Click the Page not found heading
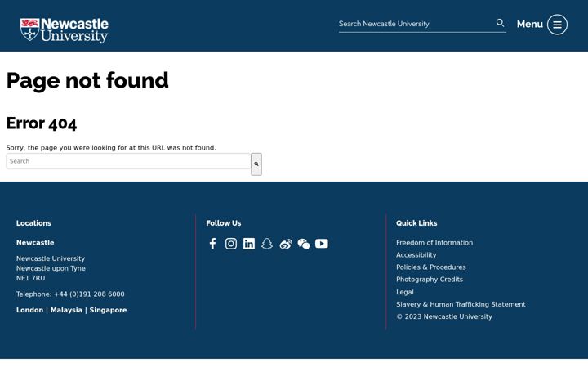The image size is (588, 368). (x=87, y=80)
